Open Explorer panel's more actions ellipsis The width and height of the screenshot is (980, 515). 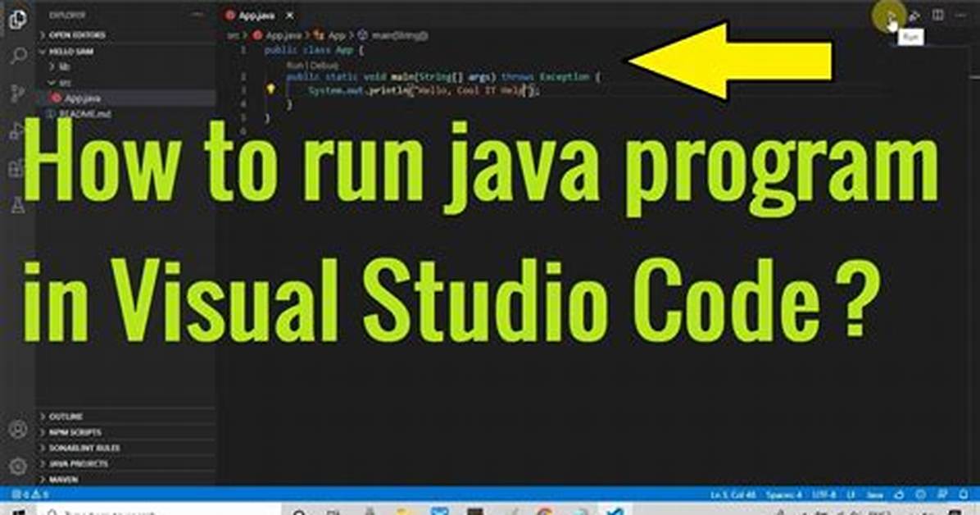click(x=197, y=15)
